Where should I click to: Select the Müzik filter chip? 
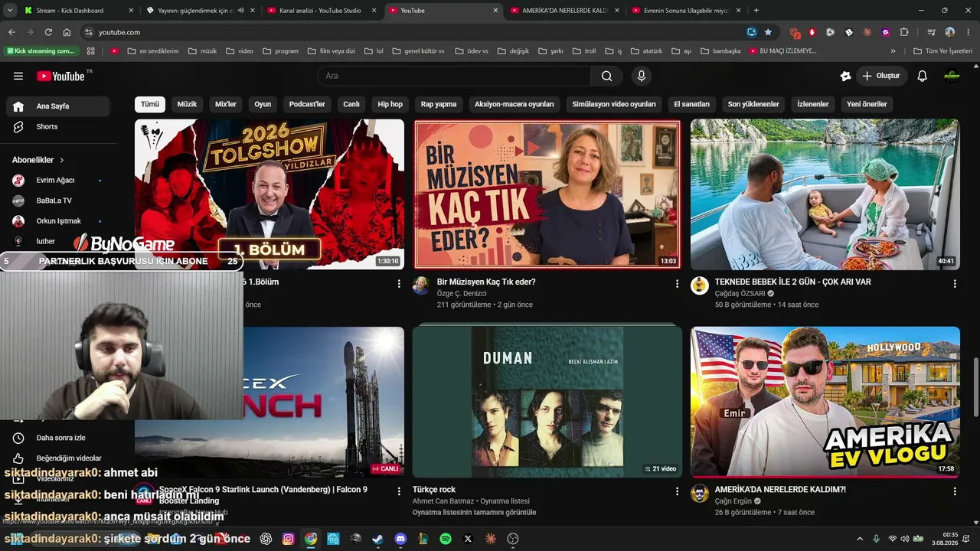point(187,104)
